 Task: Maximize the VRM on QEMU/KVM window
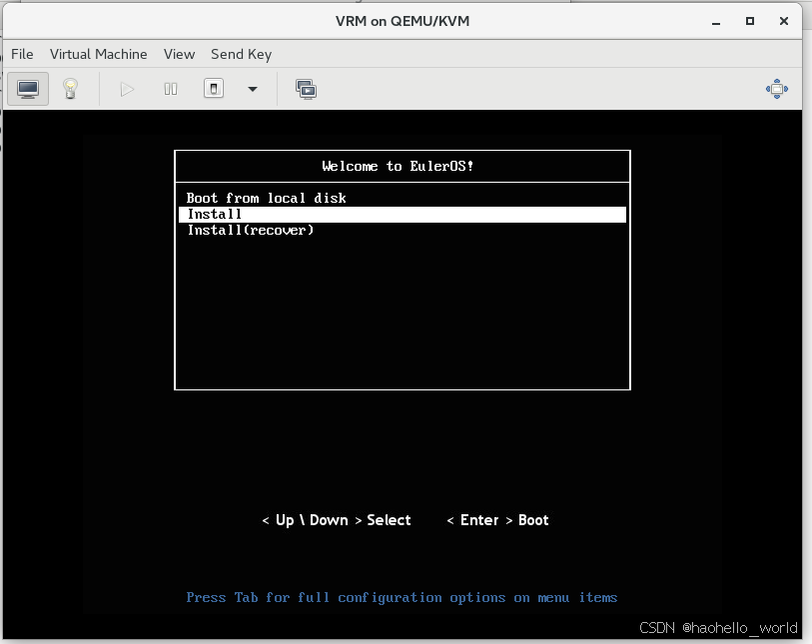[750, 21]
